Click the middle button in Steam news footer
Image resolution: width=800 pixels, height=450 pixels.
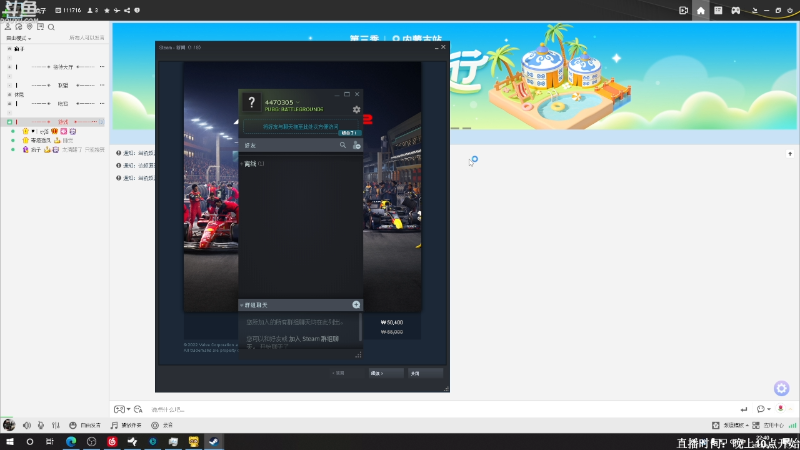[386, 373]
